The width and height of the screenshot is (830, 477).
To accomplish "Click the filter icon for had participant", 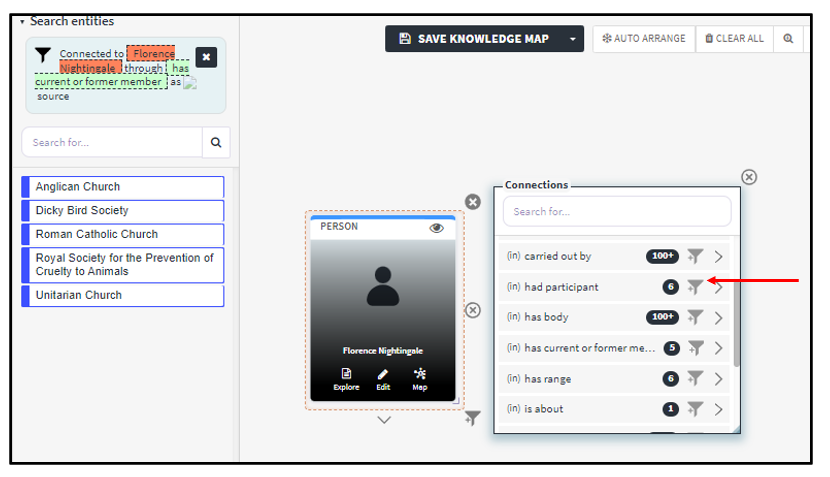I will coord(695,287).
